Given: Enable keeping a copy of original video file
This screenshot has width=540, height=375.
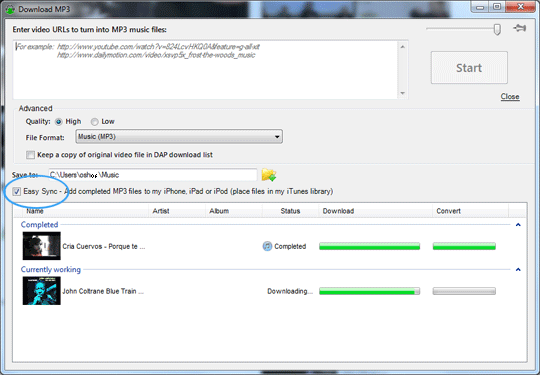Looking at the screenshot, I should point(30,155).
